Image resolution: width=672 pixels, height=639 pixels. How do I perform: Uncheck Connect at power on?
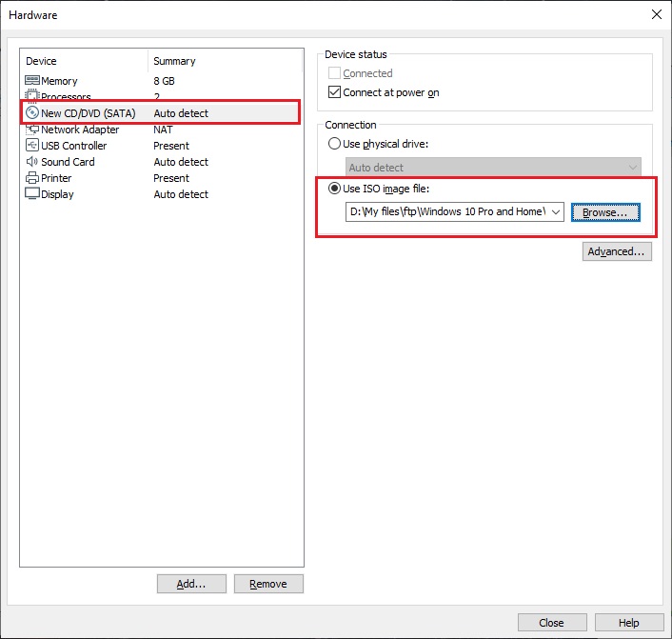[334, 92]
